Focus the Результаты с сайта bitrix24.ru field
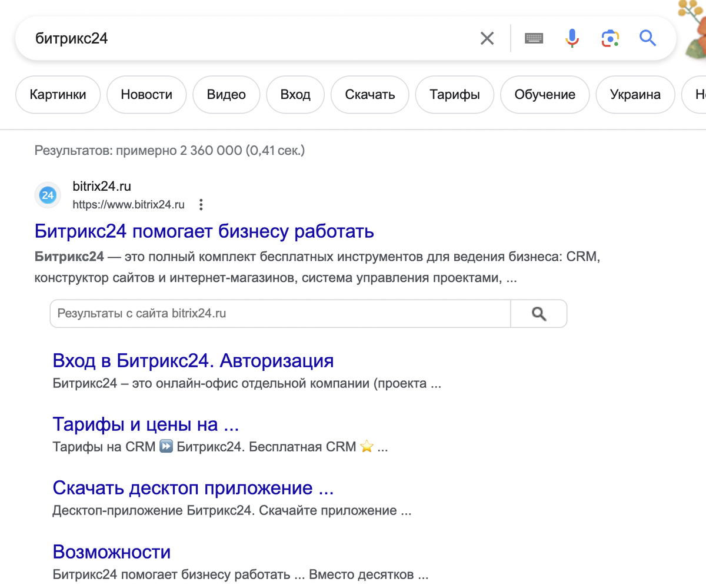 [x=280, y=314]
